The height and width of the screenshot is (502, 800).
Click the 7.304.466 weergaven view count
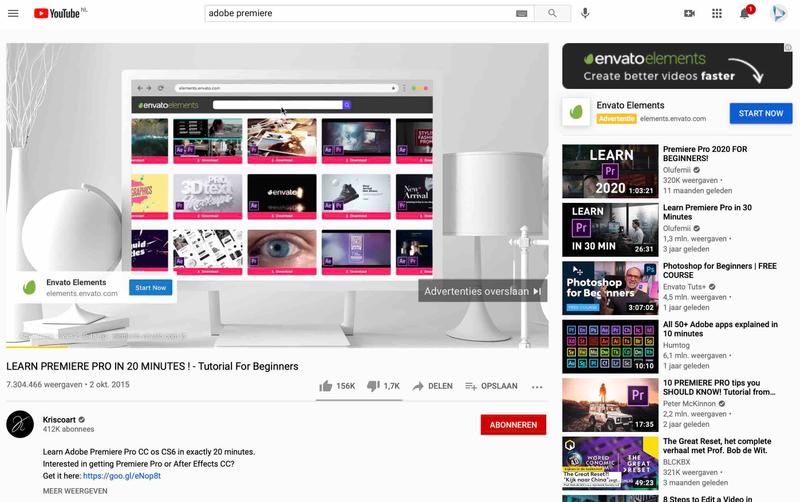pyautogui.click(x=44, y=385)
